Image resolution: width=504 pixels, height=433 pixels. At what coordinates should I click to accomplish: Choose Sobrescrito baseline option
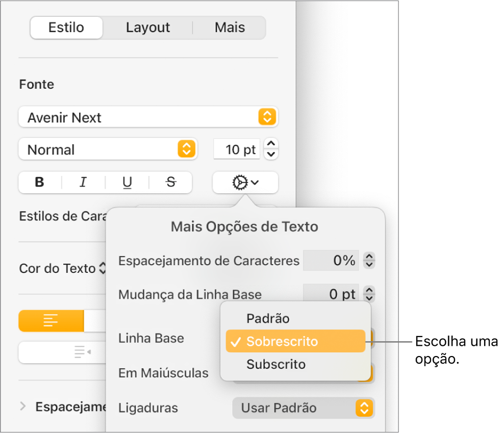pos(295,341)
